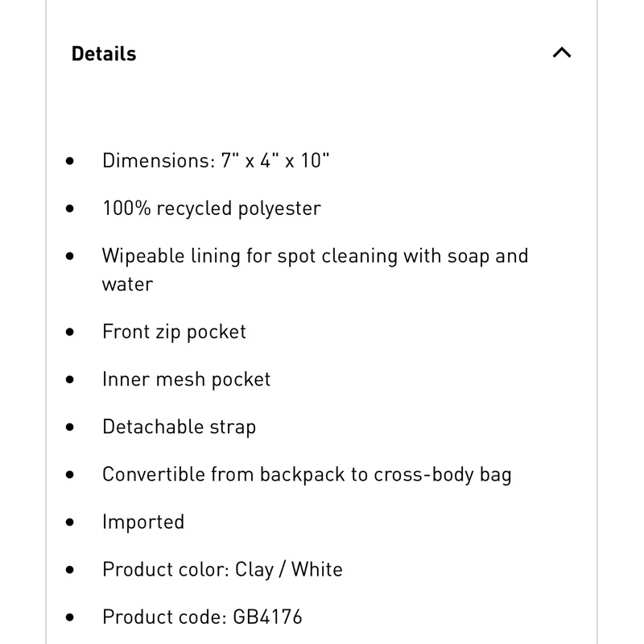
Task: Select the Detachable strap item
Action: point(179,427)
